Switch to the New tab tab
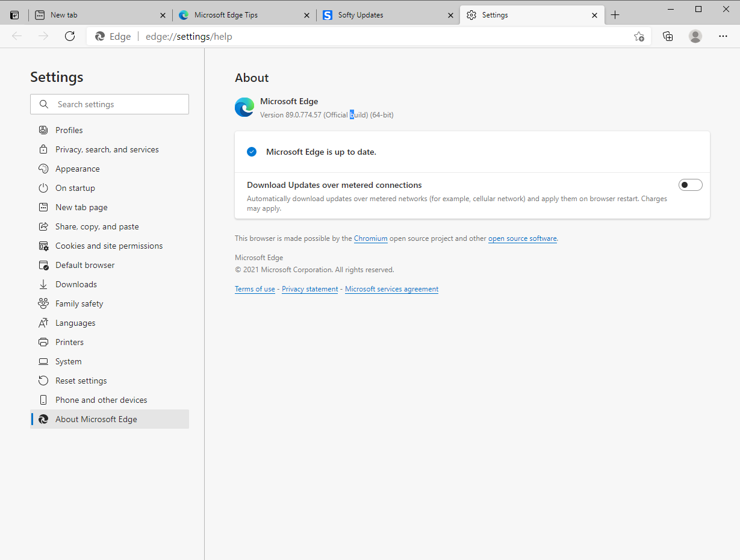Viewport: 740px width, 560px height. point(99,15)
